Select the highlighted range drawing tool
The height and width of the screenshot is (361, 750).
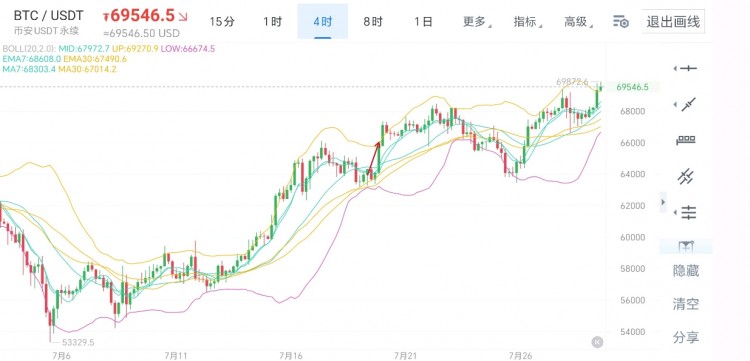(686, 246)
